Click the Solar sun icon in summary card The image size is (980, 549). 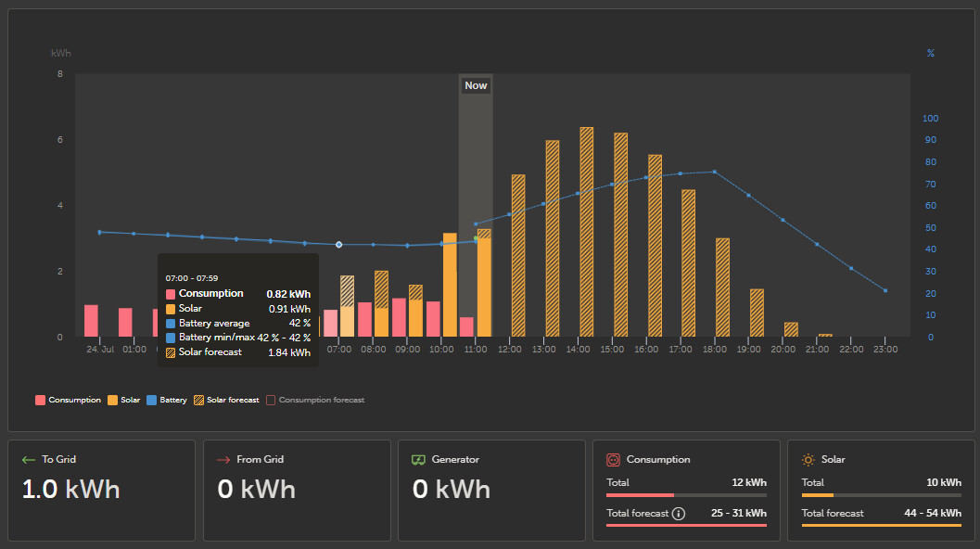pyautogui.click(x=808, y=460)
